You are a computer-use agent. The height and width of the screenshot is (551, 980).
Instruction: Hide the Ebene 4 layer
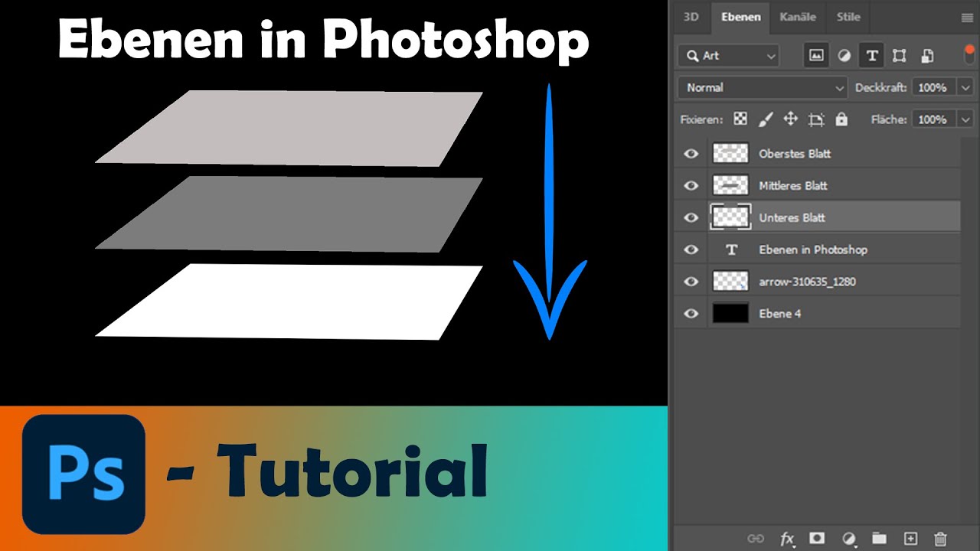691,314
